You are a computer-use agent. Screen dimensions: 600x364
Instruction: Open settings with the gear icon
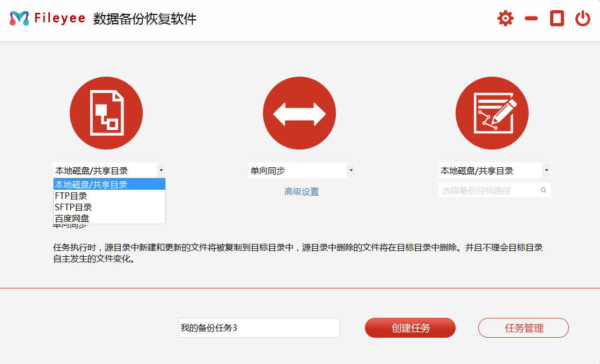[505, 19]
